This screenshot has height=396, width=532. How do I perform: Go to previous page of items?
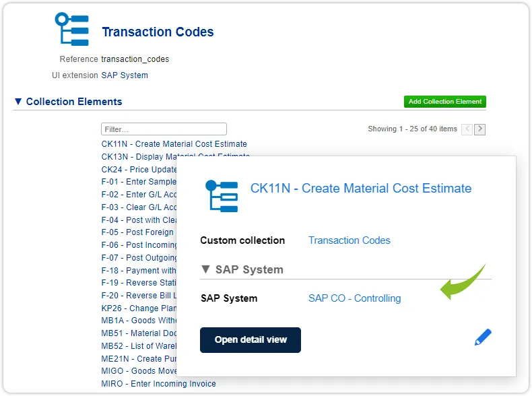pyautogui.click(x=467, y=129)
